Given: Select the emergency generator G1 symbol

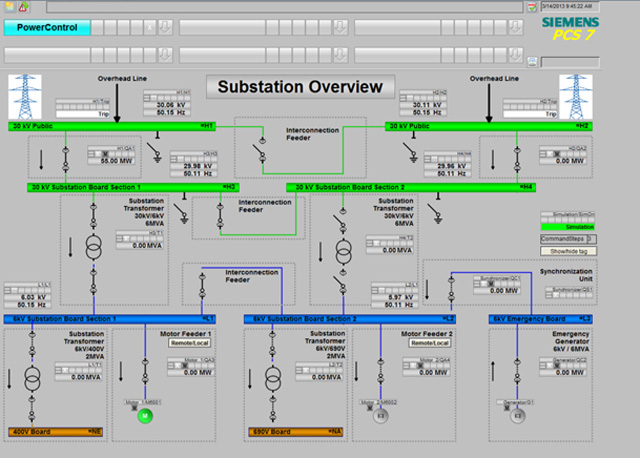Looking at the screenshot, I should click(x=517, y=416).
